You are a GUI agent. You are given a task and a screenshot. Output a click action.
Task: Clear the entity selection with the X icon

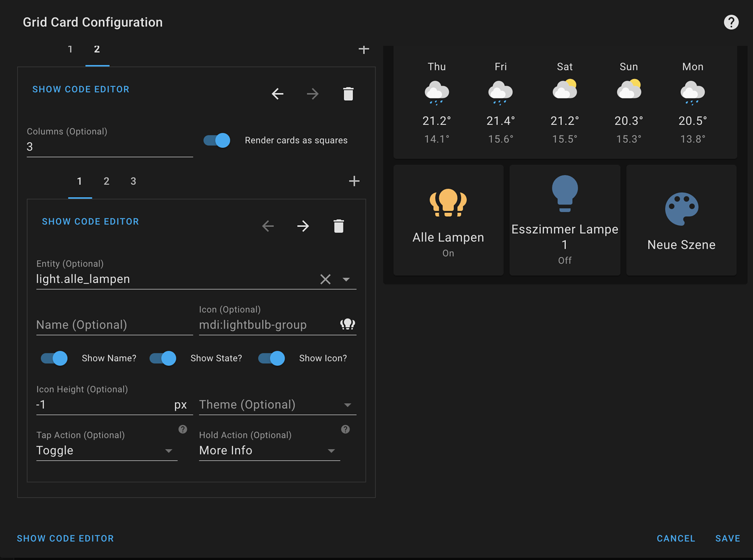pyautogui.click(x=326, y=279)
